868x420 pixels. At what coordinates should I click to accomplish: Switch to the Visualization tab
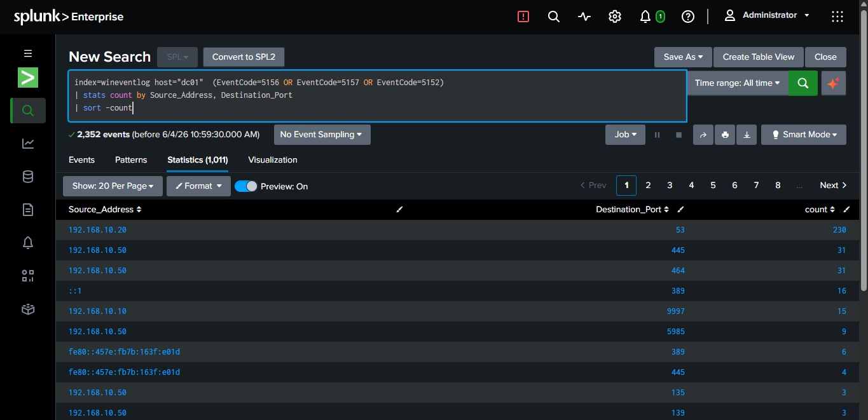click(x=273, y=159)
